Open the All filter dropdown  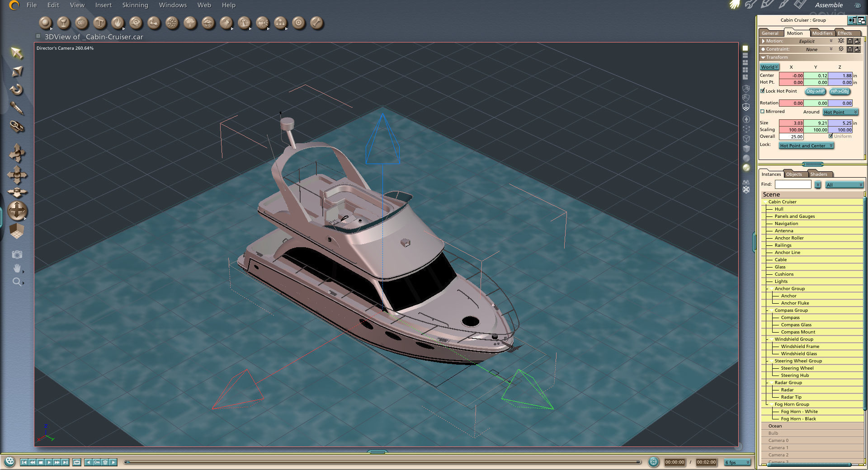[x=844, y=185]
